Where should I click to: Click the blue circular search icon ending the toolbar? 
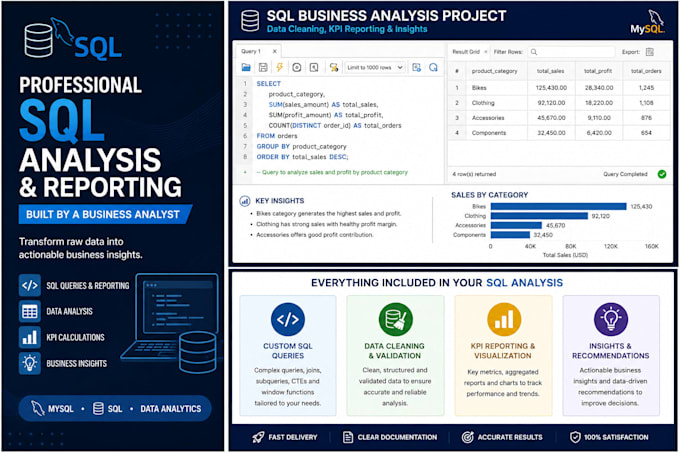[x=433, y=67]
